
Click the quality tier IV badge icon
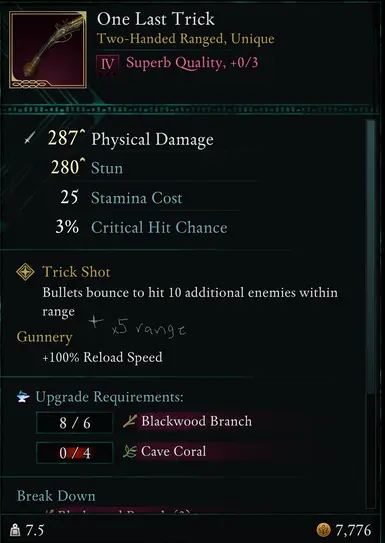[108, 64]
